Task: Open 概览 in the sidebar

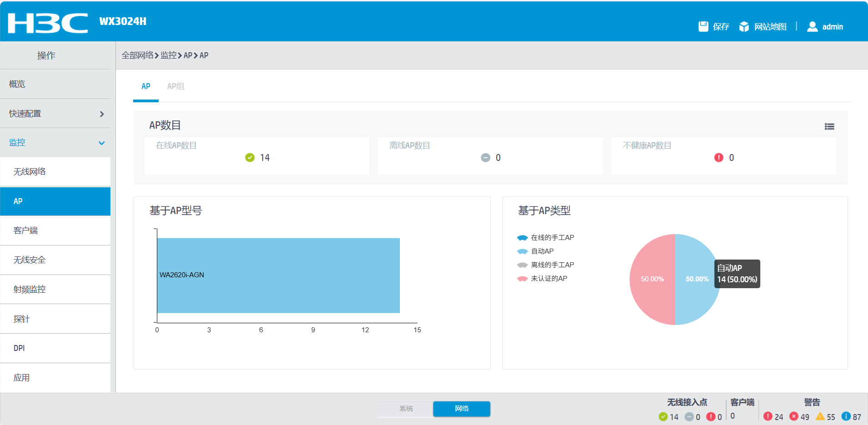Action: [x=55, y=84]
